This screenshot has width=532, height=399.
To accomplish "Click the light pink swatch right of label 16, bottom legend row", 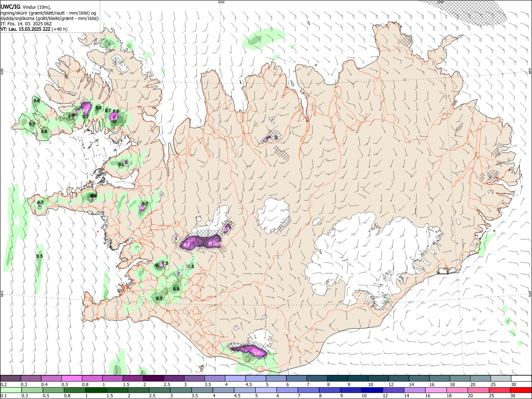I will (436, 390).
